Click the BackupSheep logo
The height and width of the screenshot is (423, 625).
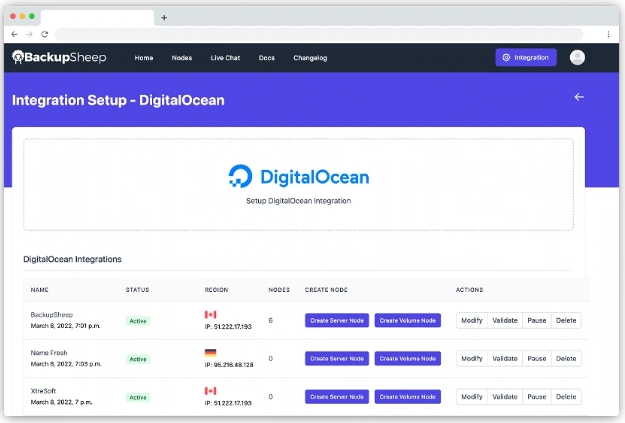(x=59, y=57)
